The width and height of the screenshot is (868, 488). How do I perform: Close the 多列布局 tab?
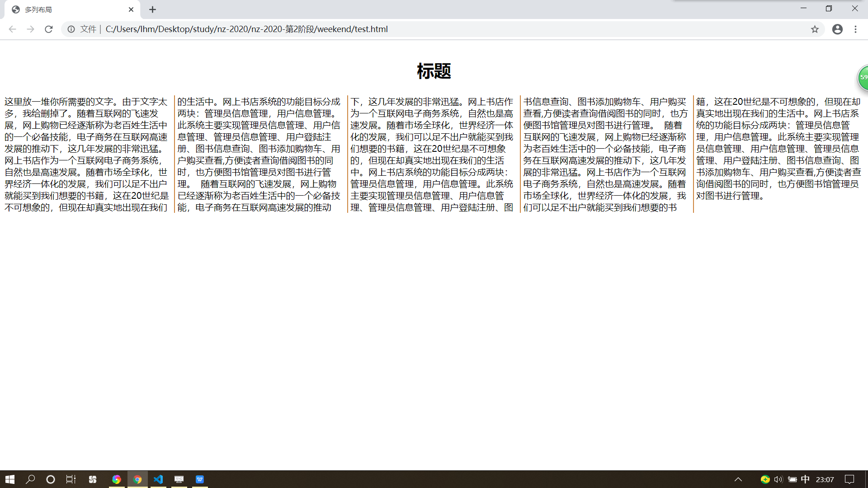131,9
